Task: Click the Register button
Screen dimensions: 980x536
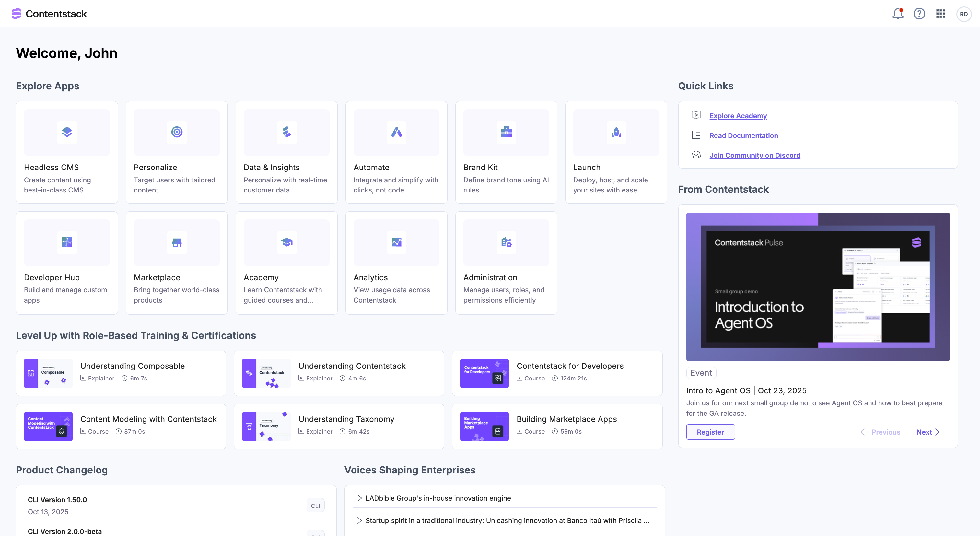Action: 710,432
